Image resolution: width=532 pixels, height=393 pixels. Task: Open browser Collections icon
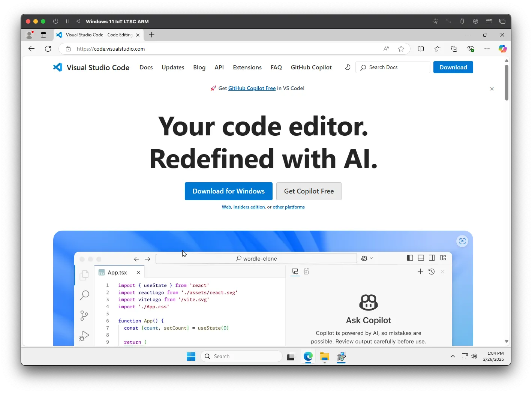click(x=454, y=49)
